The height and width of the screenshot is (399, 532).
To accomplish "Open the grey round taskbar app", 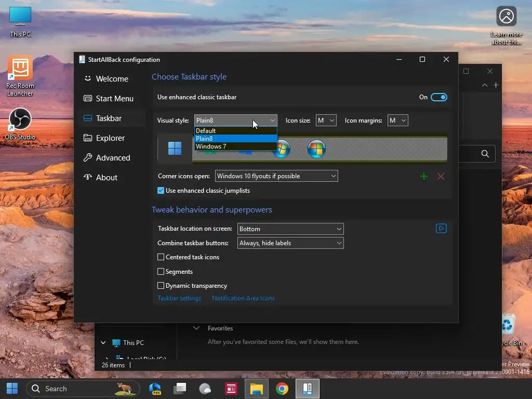I will (205, 389).
